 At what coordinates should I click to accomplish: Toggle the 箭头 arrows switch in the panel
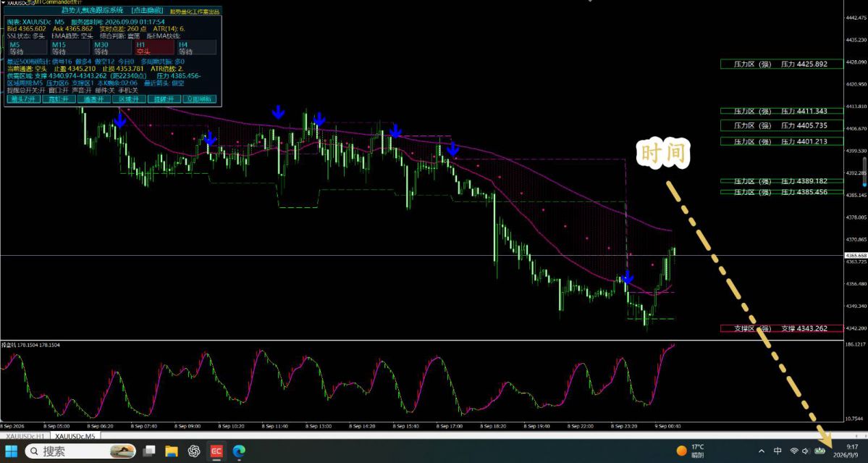pyautogui.click(x=23, y=99)
